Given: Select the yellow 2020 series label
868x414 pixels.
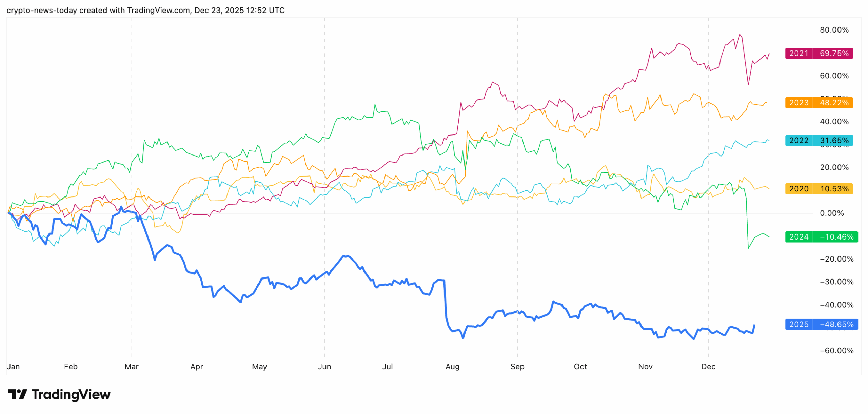Looking at the screenshot, I should click(798, 189).
